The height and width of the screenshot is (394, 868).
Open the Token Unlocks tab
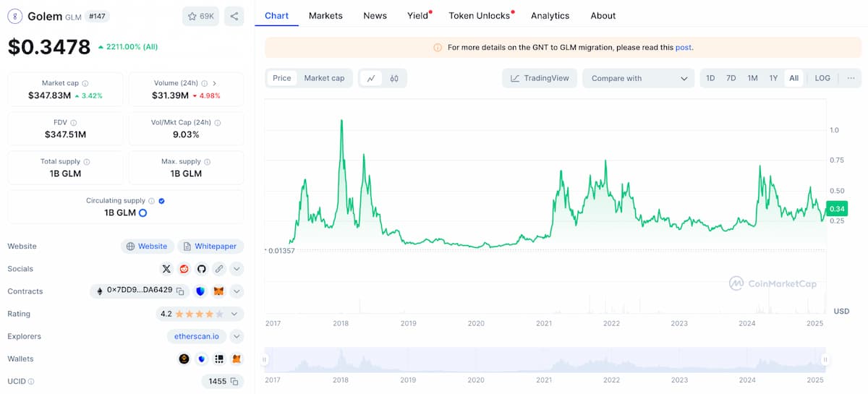click(x=480, y=15)
